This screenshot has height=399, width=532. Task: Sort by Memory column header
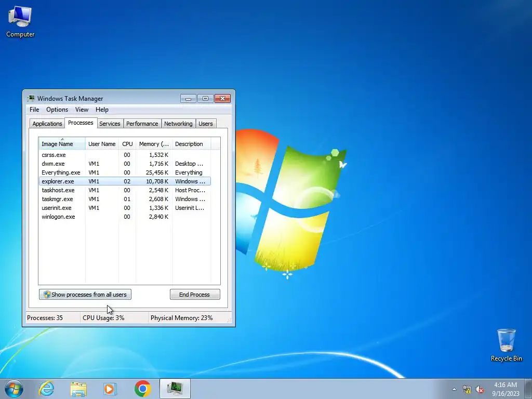(154, 144)
